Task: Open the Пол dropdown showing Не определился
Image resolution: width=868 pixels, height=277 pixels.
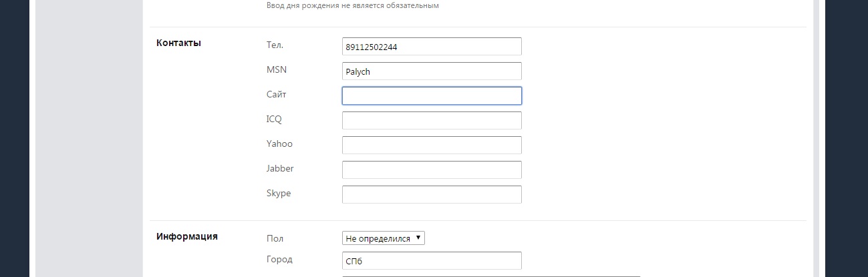Action: [x=384, y=238]
